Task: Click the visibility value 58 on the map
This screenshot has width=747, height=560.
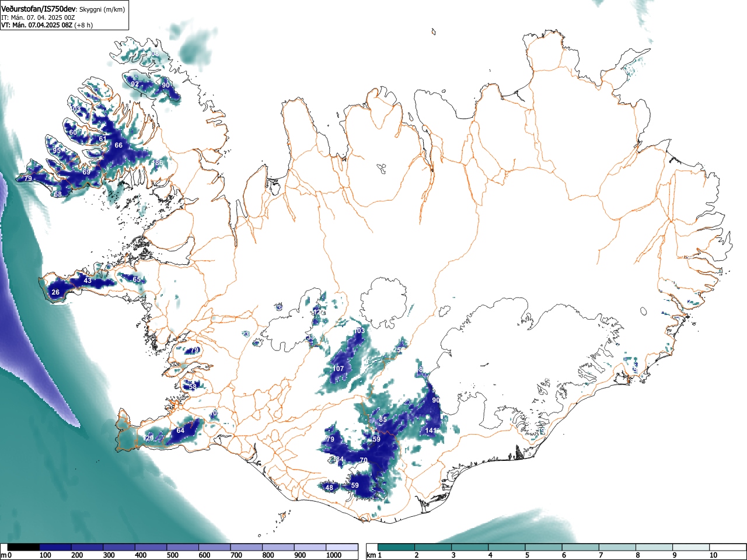Action: (193, 386)
